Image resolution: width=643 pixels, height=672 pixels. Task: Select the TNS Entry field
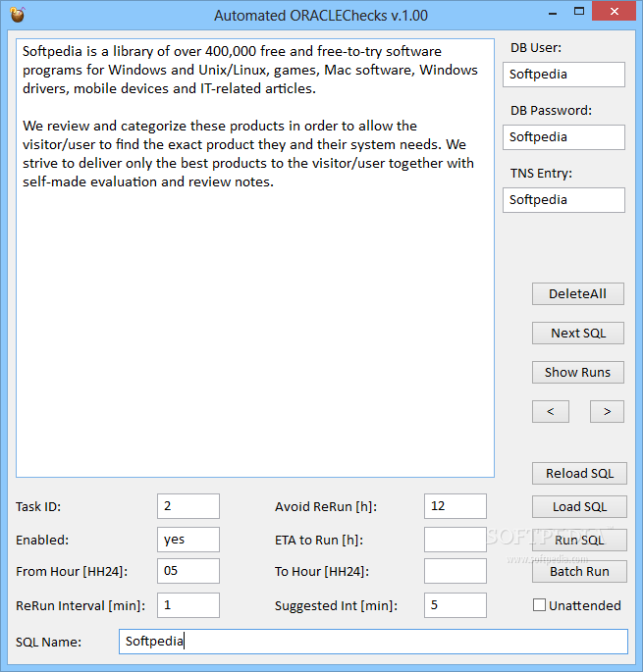click(x=563, y=200)
